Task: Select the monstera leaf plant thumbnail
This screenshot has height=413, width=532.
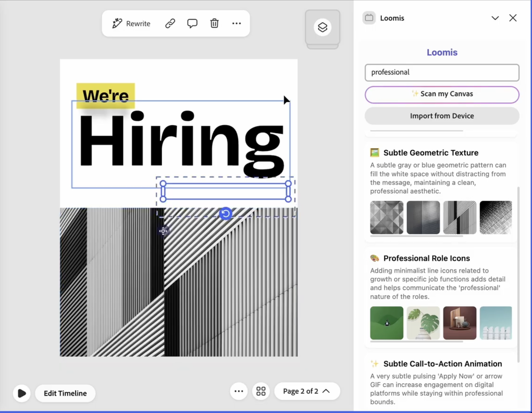Action: 423,323
